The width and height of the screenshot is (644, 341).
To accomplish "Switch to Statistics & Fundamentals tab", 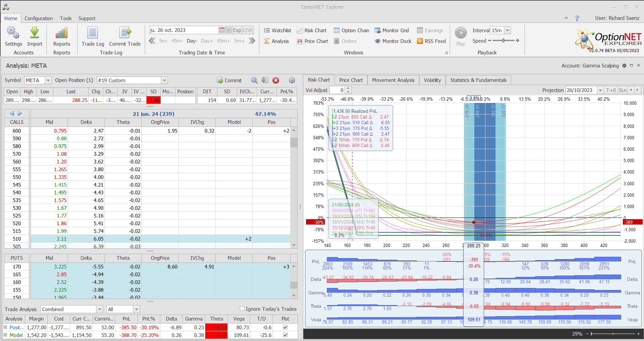I will click(x=478, y=80).
